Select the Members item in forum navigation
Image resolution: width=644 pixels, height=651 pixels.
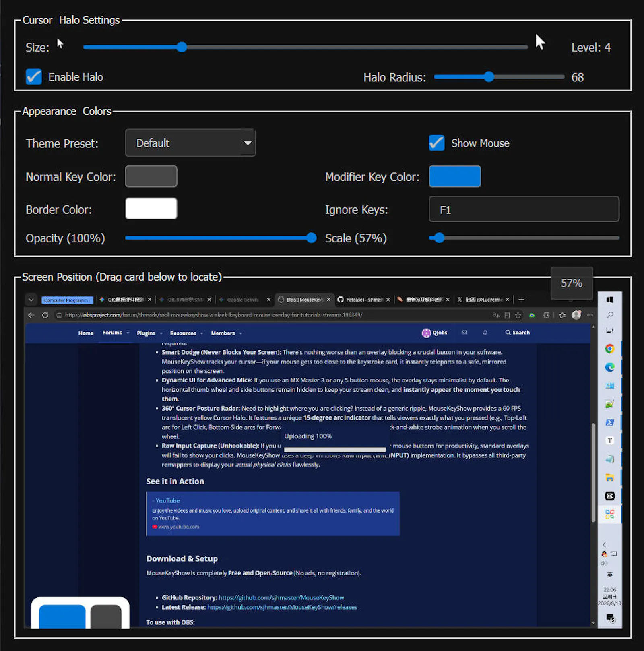point(223,333)
